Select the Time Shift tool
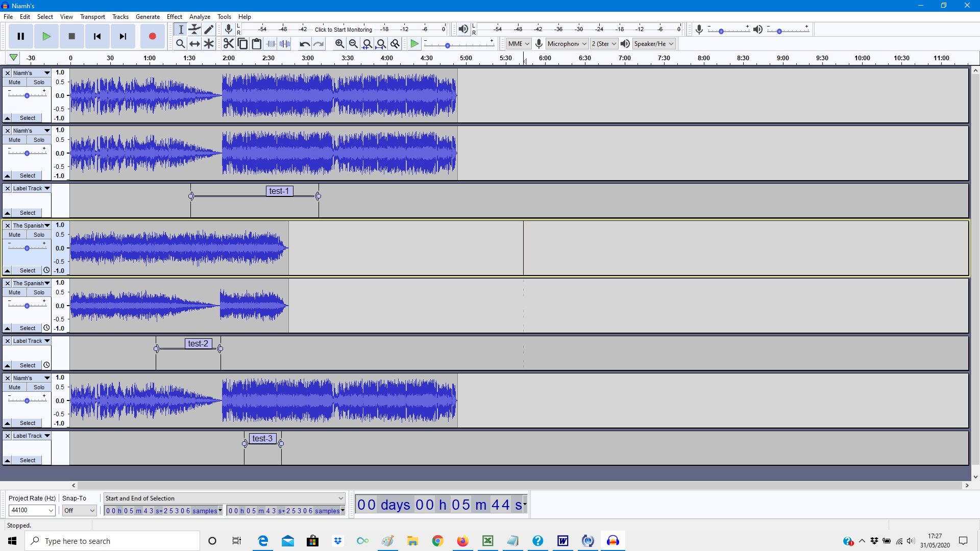 point(194,44)
